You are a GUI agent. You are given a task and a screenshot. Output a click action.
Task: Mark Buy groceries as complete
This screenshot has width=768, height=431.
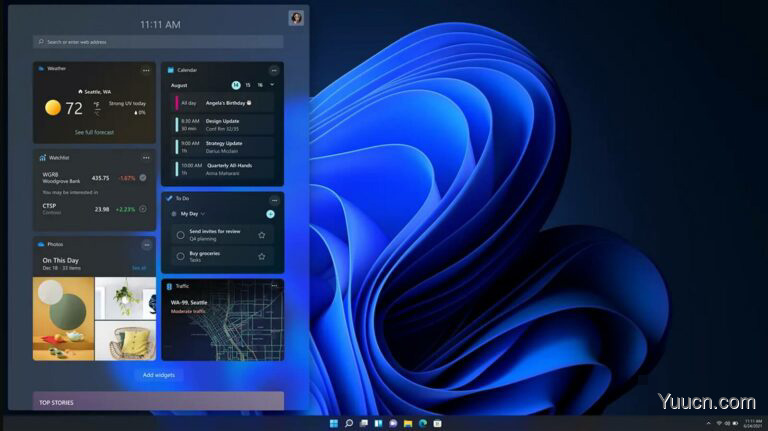[180, 256]
